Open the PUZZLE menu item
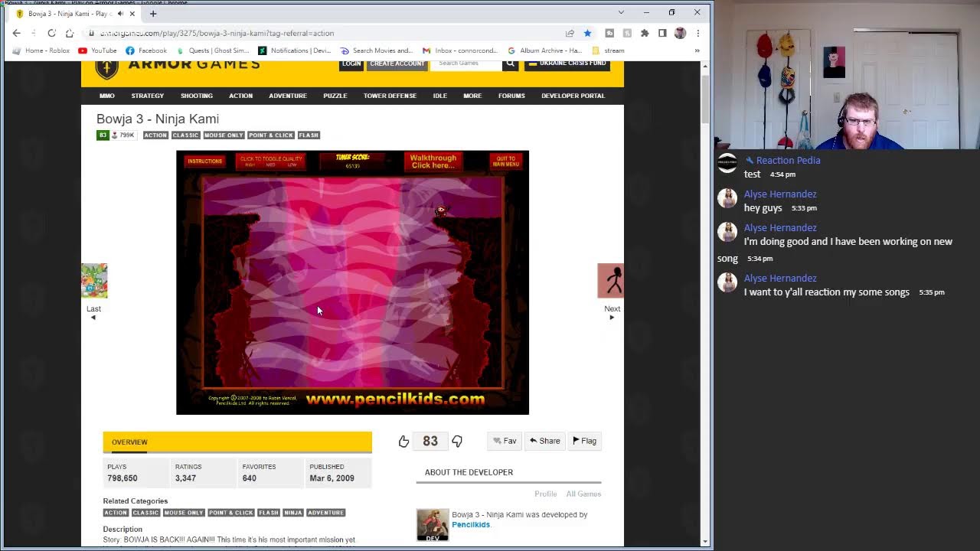The image size is (980, 551). pos(335,96)
